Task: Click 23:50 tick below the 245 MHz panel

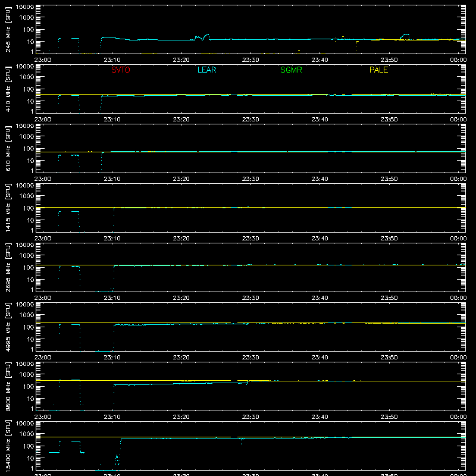Action: (x=389, y=60)
